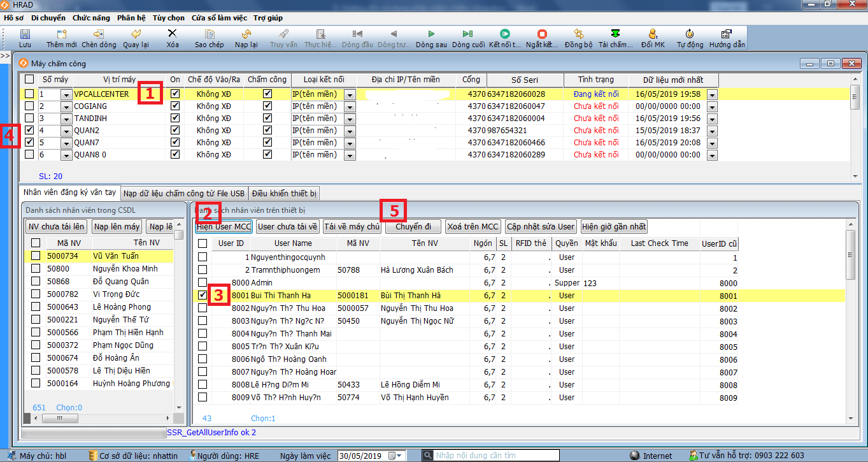
Task: Switch to Điều khiển thiết bị tab
Action: tap(284, 193)
